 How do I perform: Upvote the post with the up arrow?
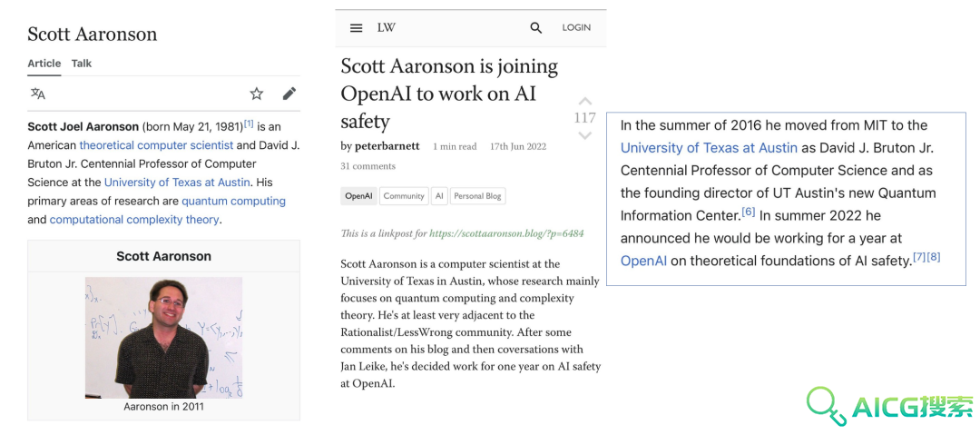pos(584,101)
